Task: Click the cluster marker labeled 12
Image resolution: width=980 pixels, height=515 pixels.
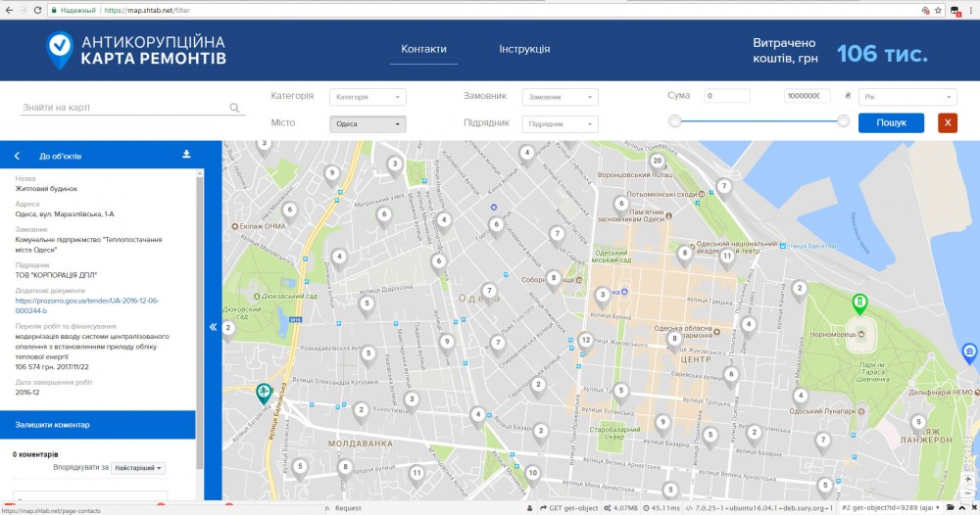Action: click(x=585, y=341)
